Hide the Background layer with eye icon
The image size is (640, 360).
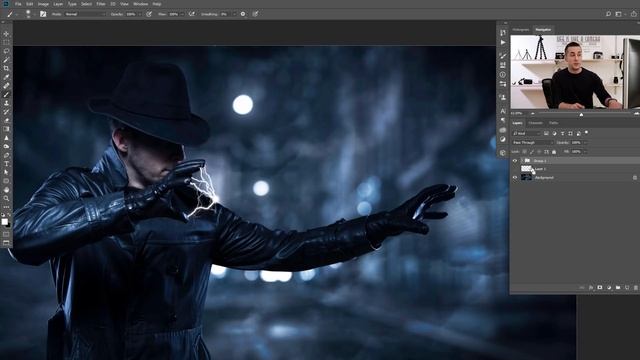[515, 178]
